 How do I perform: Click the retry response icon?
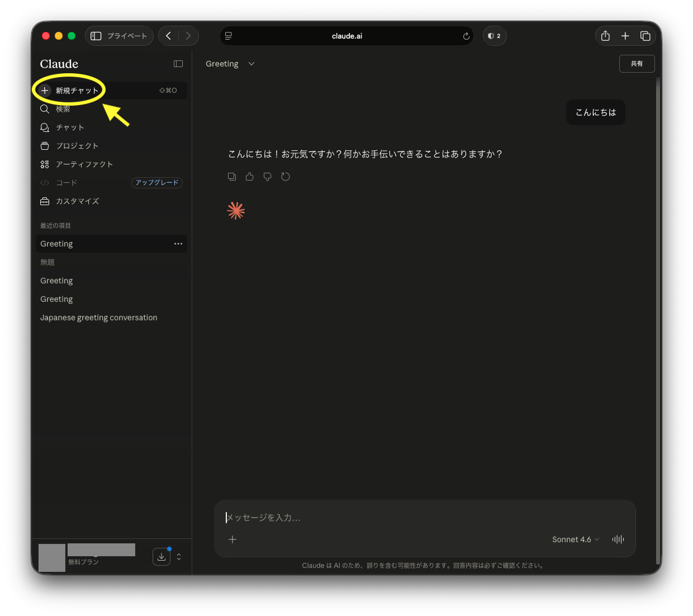click(x=286, y=177)
